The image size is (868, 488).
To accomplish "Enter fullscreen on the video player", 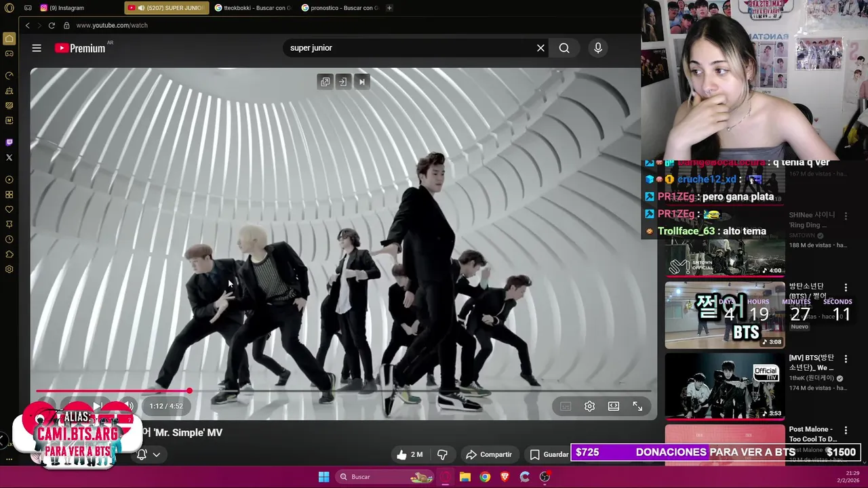I will pyautogui.click(x=637, y=406).
